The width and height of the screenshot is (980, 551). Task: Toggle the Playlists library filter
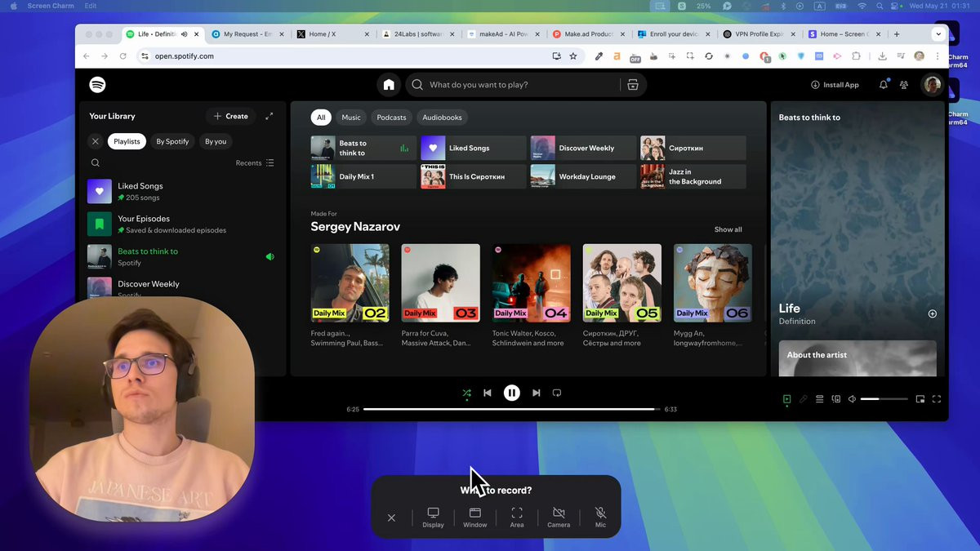(x=127, y=141)
